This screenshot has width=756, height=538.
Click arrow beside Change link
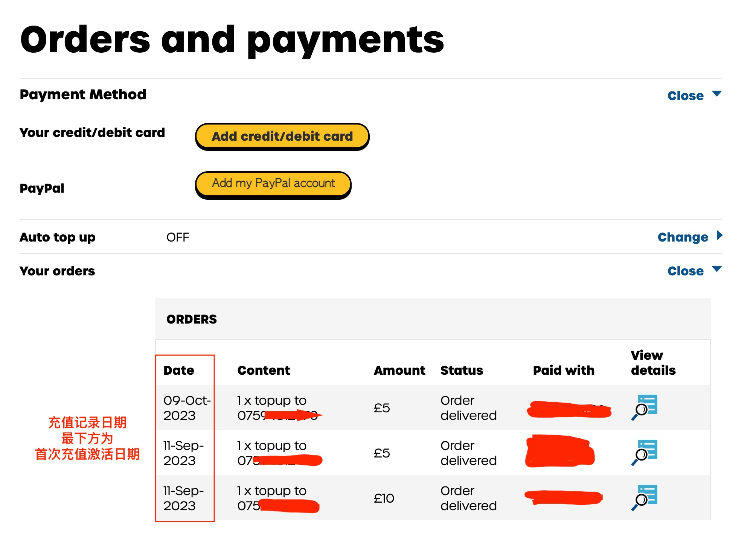719,236
